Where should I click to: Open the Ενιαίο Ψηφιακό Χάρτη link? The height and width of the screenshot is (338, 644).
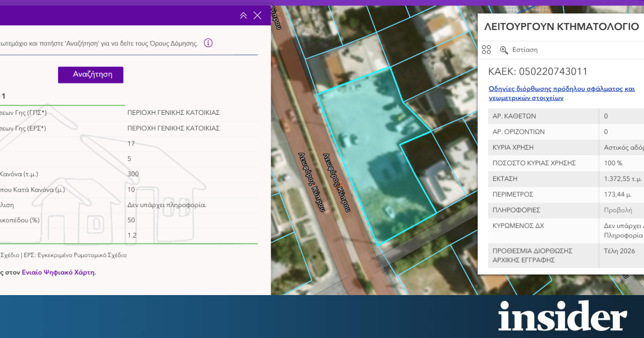pos(58,272)
